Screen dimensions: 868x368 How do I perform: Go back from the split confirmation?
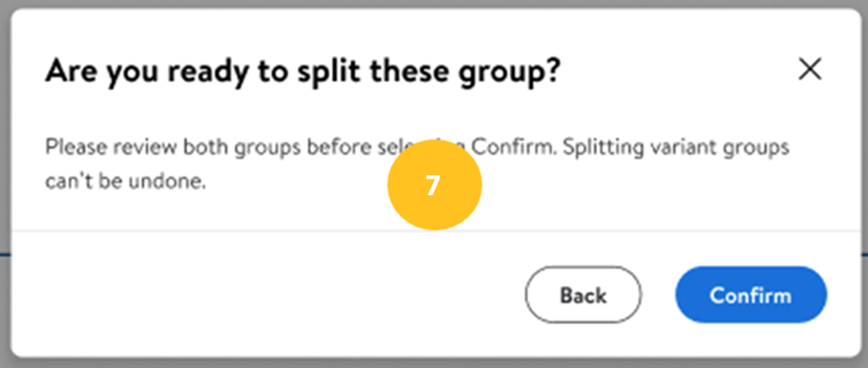pyautogui.click(x=583, y=295)
